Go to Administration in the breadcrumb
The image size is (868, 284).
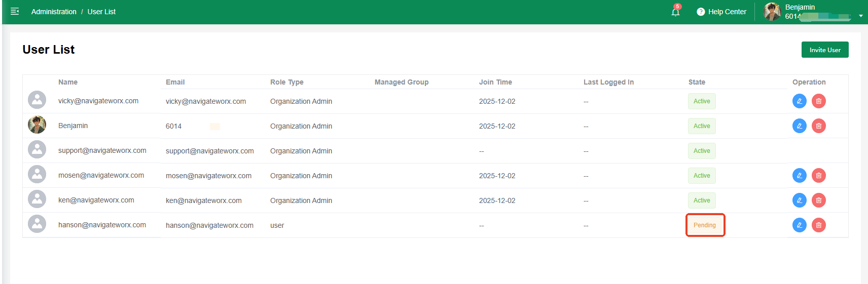(x=54, y=12)
